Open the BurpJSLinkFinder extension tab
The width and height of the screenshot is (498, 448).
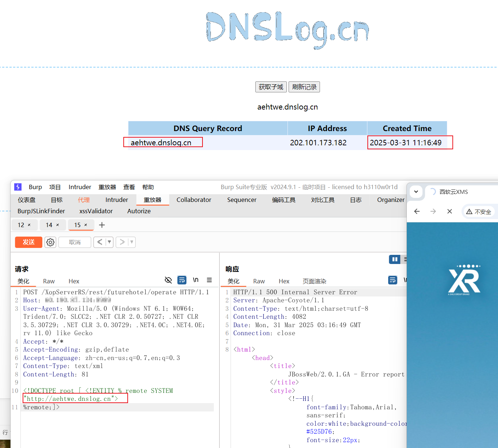tap(41, 211)
